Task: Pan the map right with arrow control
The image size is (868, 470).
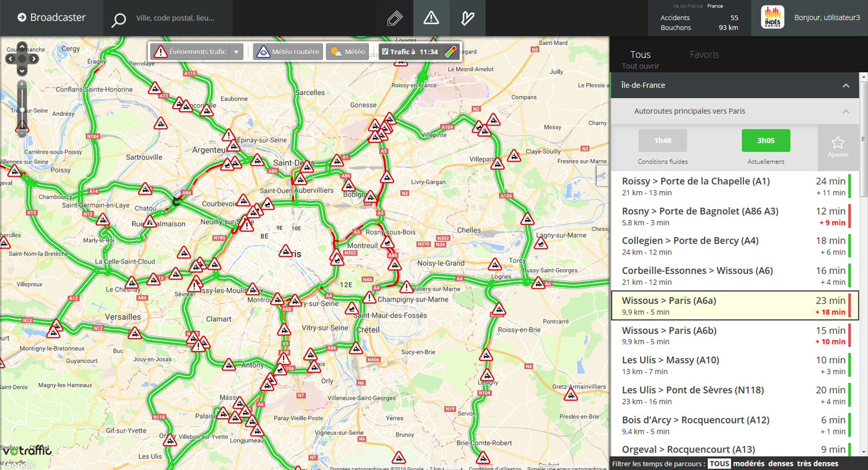Action: pyautogui.click(x=34, y=59)
